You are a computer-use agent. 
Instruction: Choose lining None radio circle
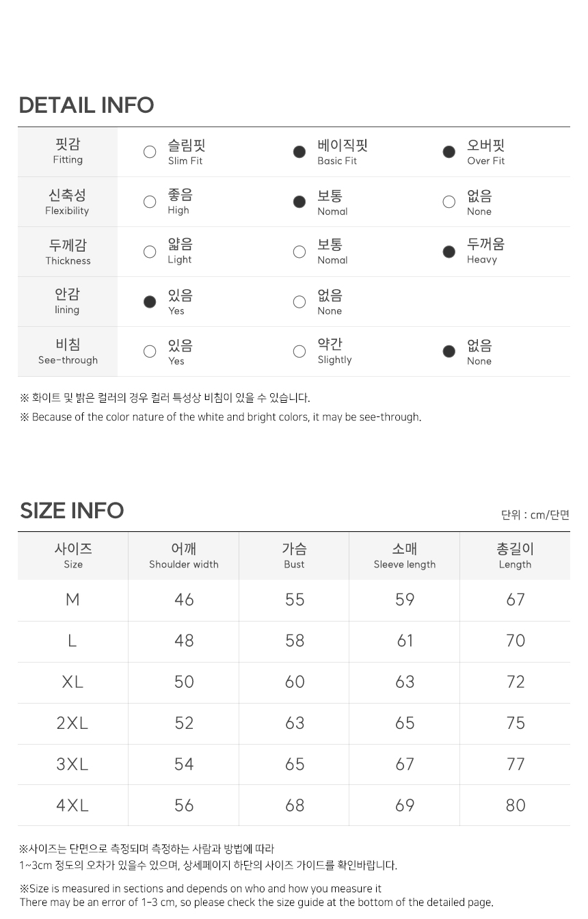(x=299, y=302)
